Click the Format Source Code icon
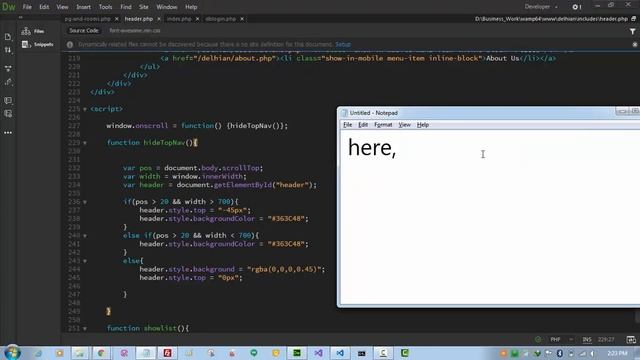The height and width of the screenshot is (360, 640). click(x=8, y=82)
